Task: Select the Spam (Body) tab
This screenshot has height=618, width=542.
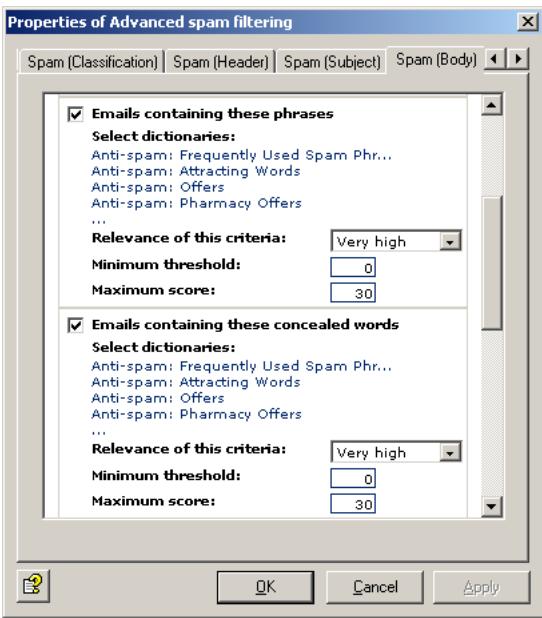Action: tap(436, 60)
